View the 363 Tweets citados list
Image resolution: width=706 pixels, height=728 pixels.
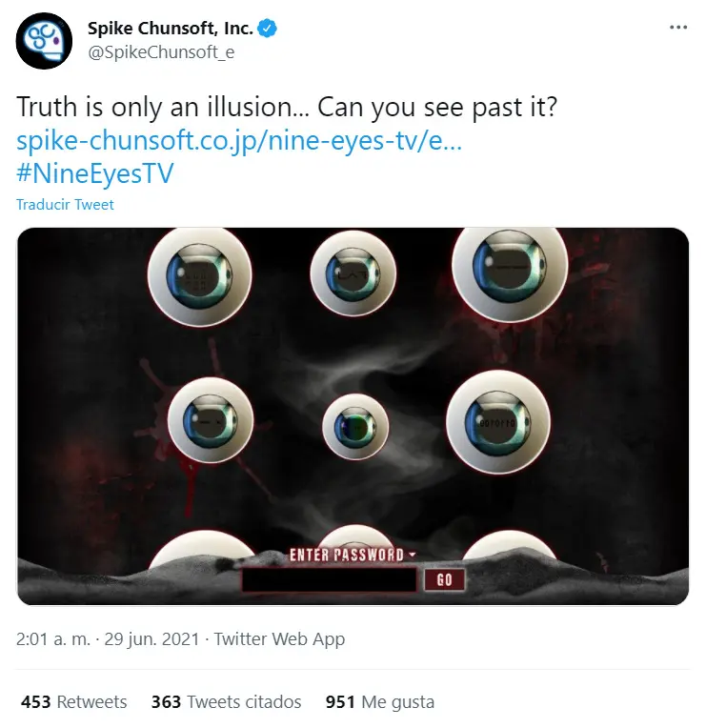[x=227, y=702]
